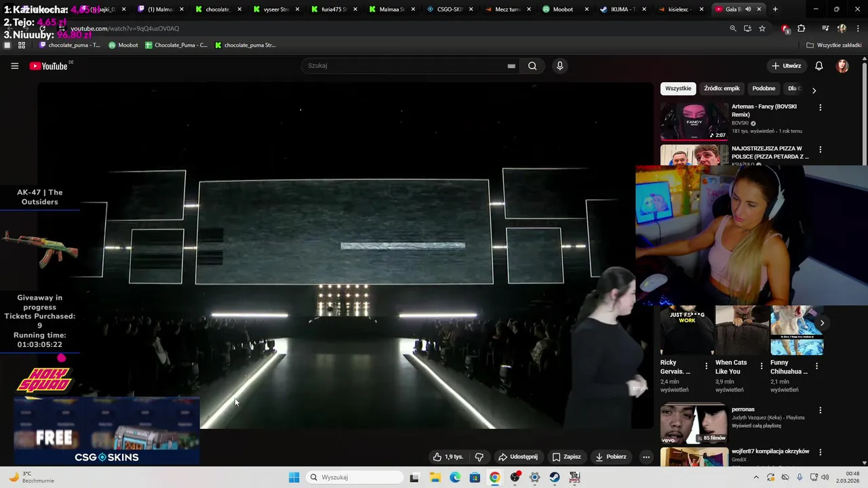Click the Udostępnij share button

517,457
